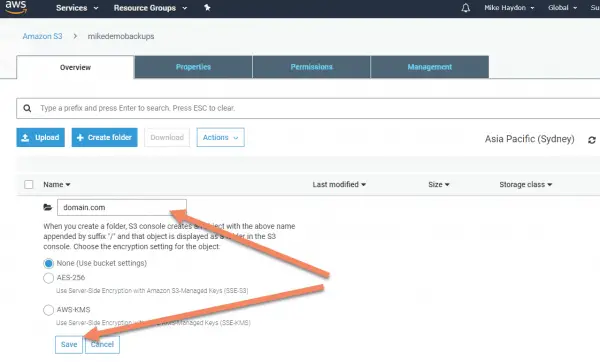Switch to the Overview tab

75,67
